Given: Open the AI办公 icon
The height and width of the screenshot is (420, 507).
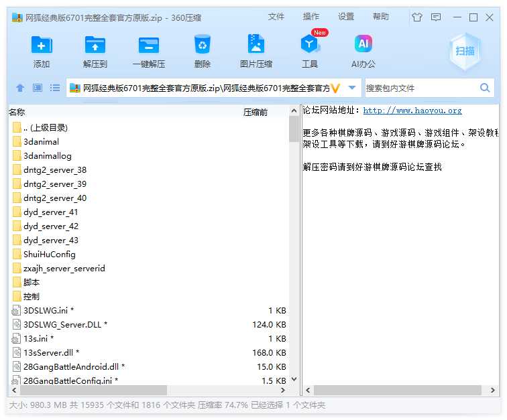Looking at the screenshot, I should pyautogui.click(x=363, y=44).
